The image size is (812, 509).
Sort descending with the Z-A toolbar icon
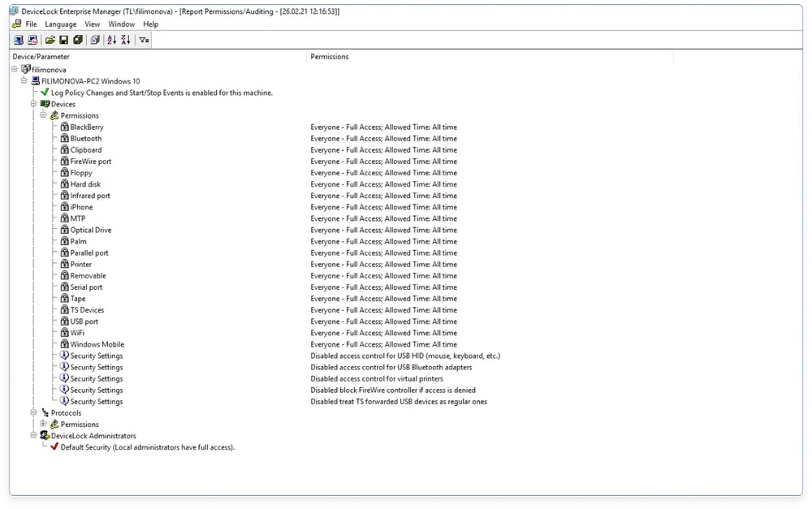tap(125, 40)
